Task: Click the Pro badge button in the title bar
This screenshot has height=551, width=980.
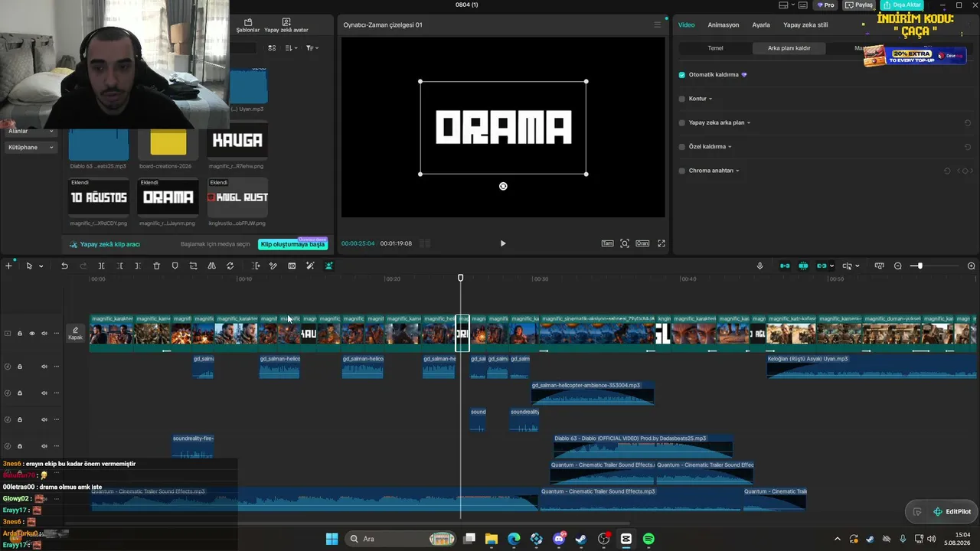Action: 826,5
